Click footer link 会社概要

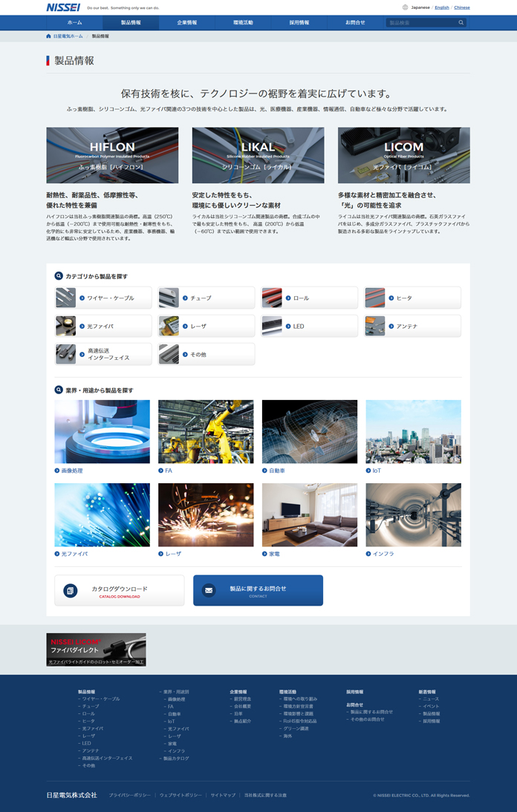coord(241,707)
